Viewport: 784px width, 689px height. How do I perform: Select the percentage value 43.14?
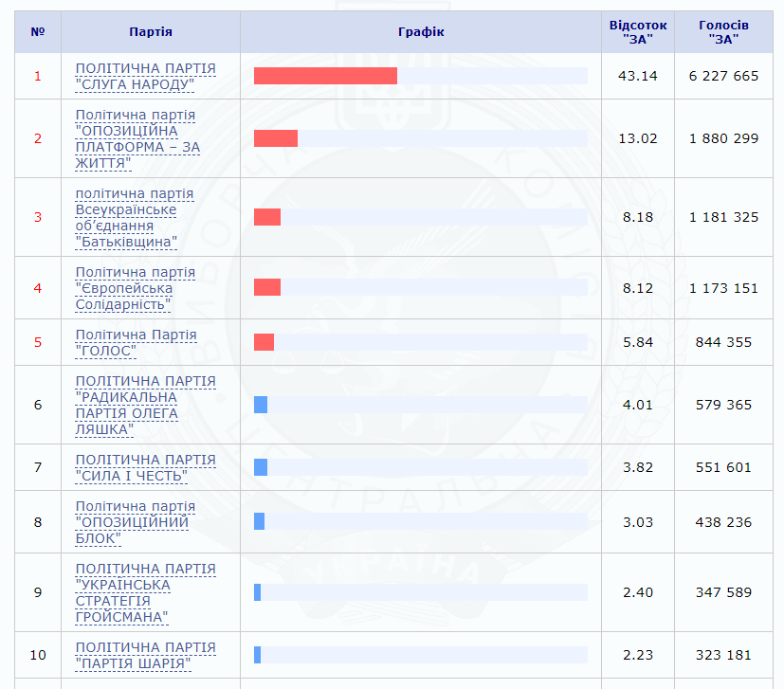click(638, 76)
